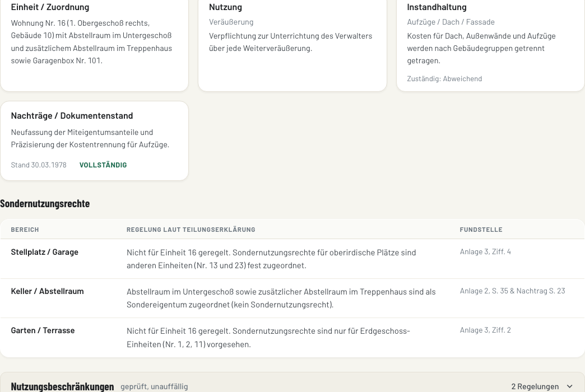Click 'Anlage 2, S. 35 & Nachtrag S. 23'
The height and width of the screenshot is (392, 585).
512,291
